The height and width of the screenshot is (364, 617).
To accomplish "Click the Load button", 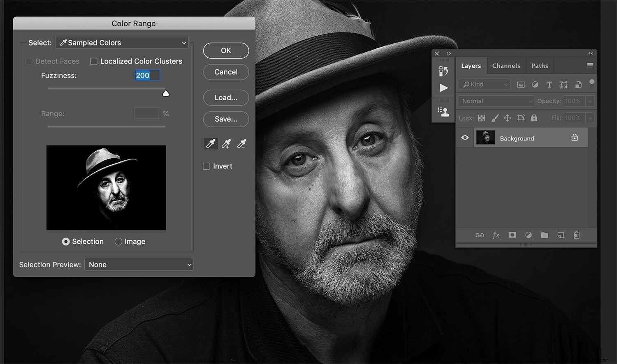I will [x=226, y=98].
